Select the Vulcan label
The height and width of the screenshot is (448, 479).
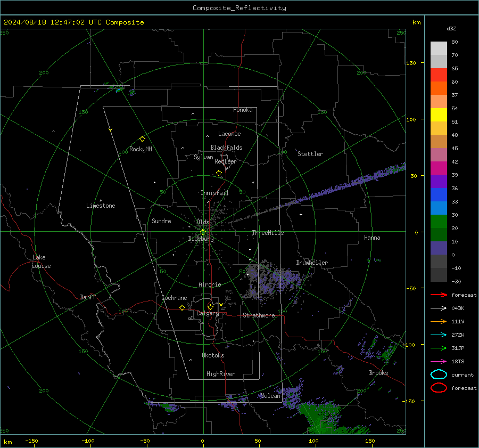271,396
